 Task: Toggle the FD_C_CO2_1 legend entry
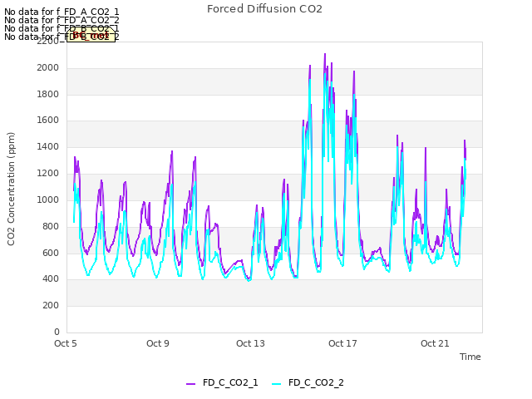coord(222,382)
